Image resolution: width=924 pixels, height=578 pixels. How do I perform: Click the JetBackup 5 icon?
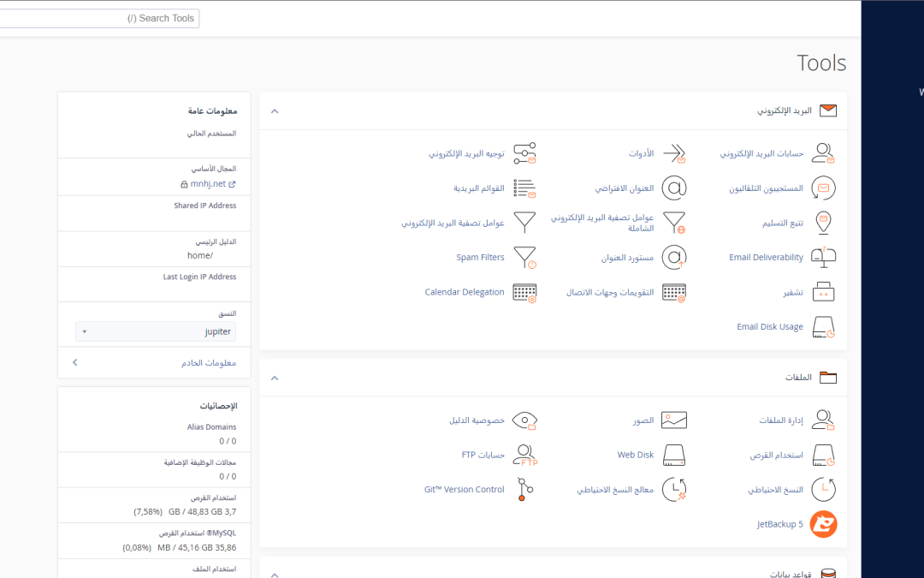(x=823, y=524)
